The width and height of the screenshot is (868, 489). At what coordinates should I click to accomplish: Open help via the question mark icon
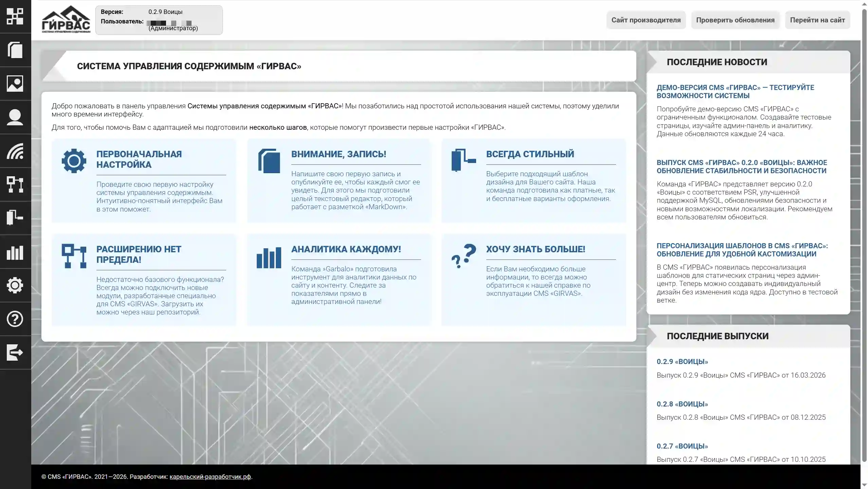tap(15, 319)
